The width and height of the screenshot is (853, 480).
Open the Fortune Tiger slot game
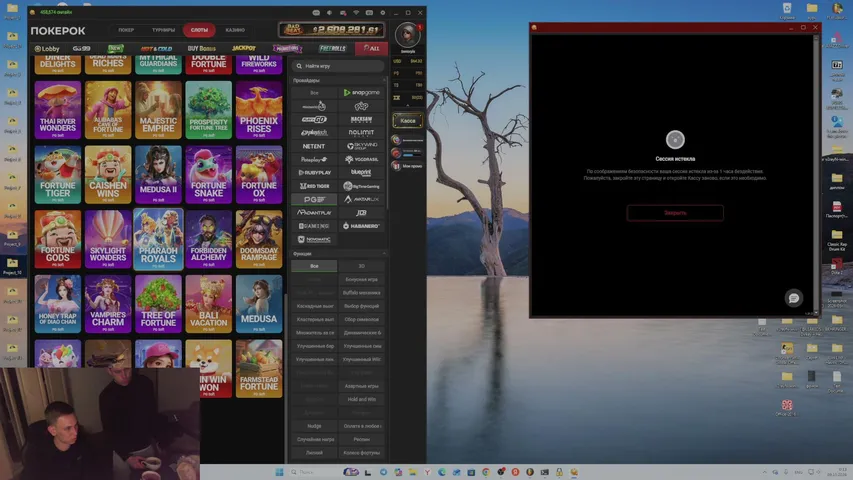tap(58, 175)
